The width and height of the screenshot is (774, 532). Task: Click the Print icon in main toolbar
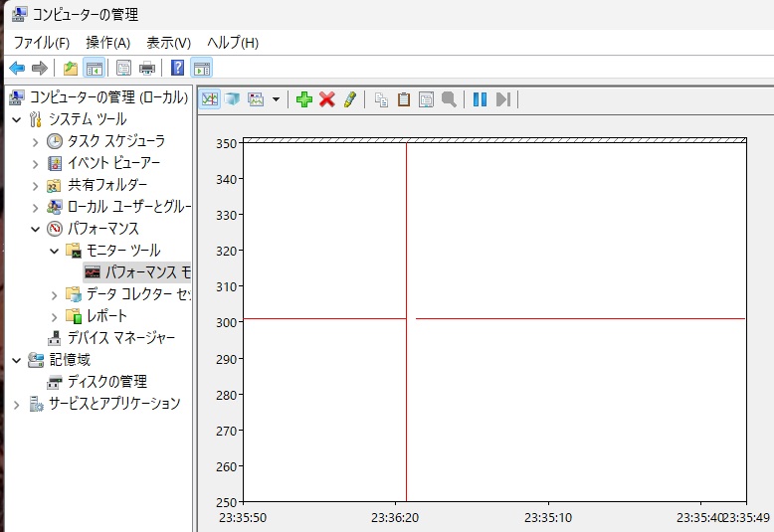click(147, 68)
